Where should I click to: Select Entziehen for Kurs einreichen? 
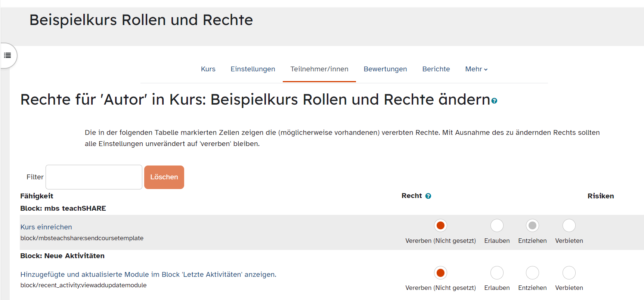pos(532,226)
